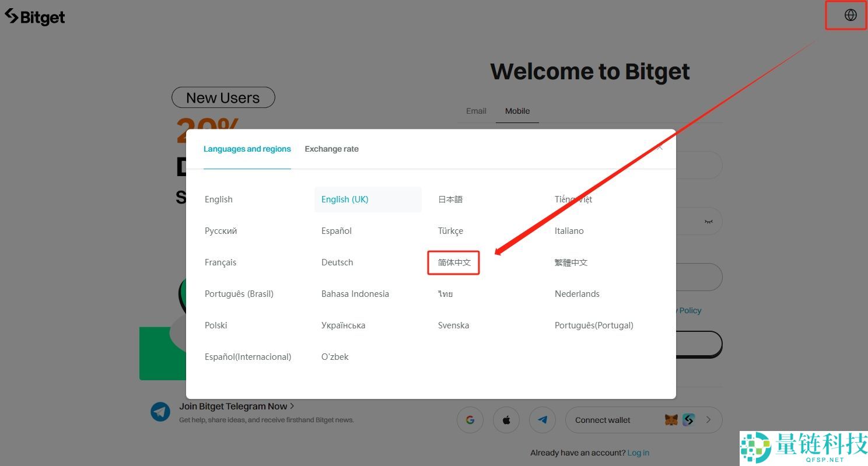Click the MetaMask wallet icon
868x466 pixels.
(x=671, y=419)
